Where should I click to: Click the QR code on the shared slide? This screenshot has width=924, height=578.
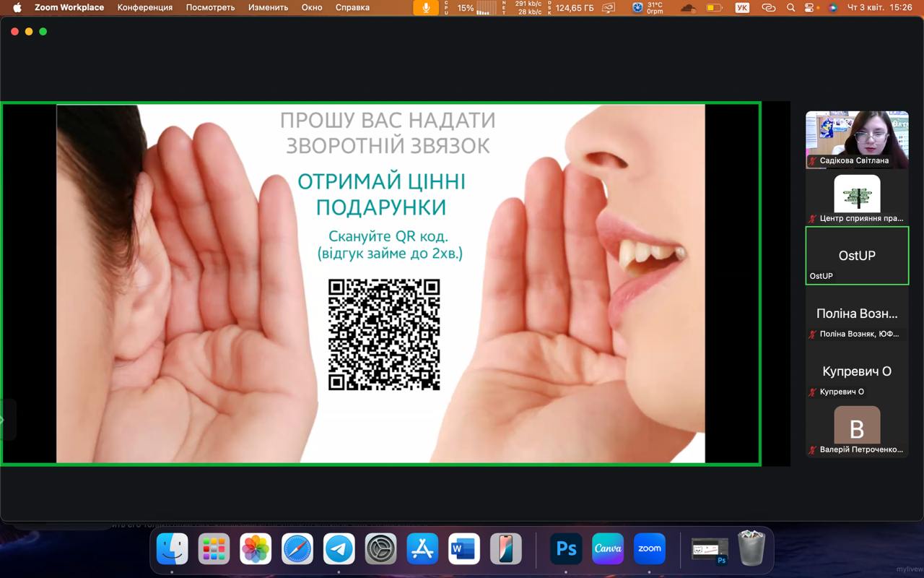click(x=384, y=335)
